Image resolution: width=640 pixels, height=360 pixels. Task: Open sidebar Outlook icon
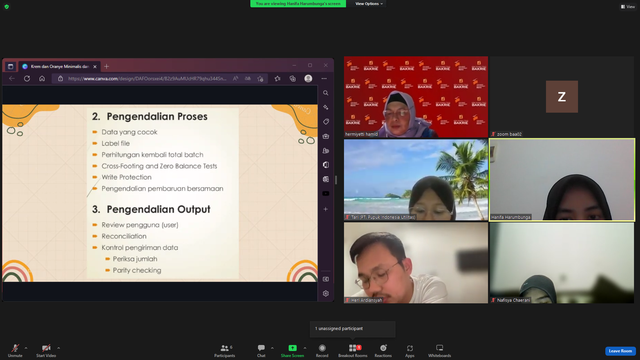tap(326, 179)
